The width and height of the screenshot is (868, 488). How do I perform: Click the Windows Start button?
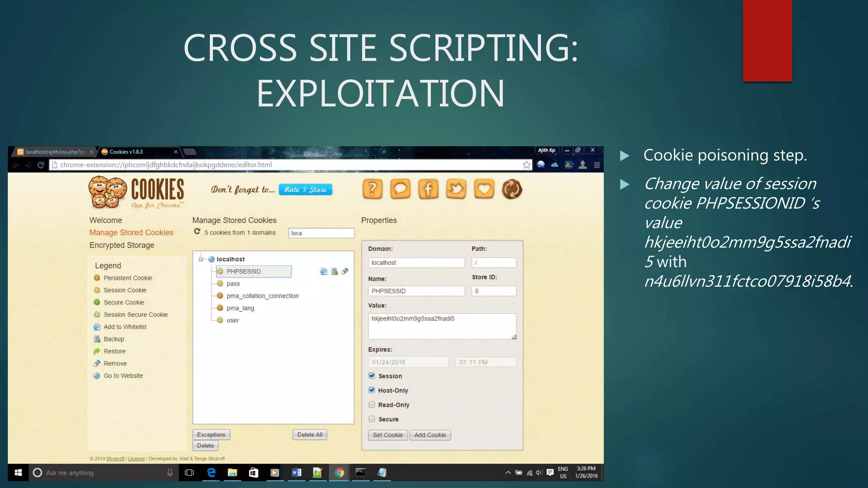point(18,473)
